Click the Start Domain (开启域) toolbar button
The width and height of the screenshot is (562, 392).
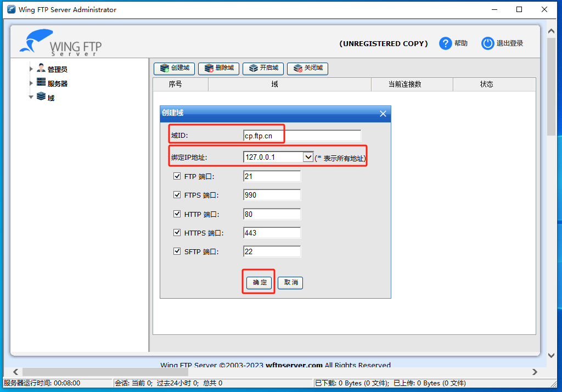263,68
